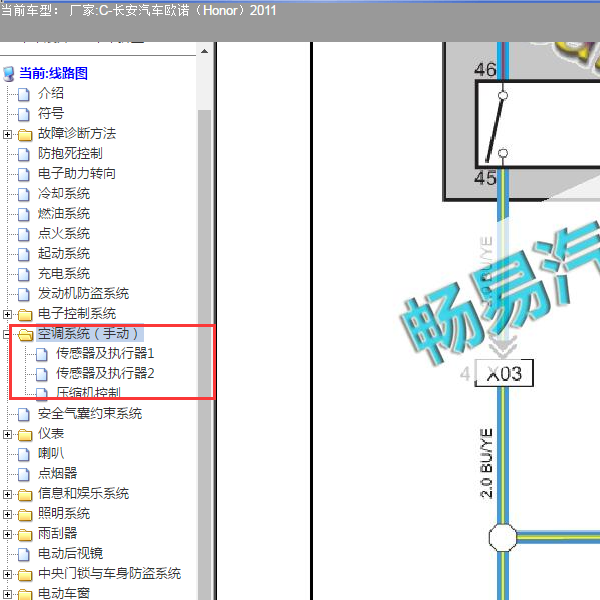This screenshot has height=600, width=600.
Task: Open 传感器及执行器2 diagram
Action: point(105,373)
